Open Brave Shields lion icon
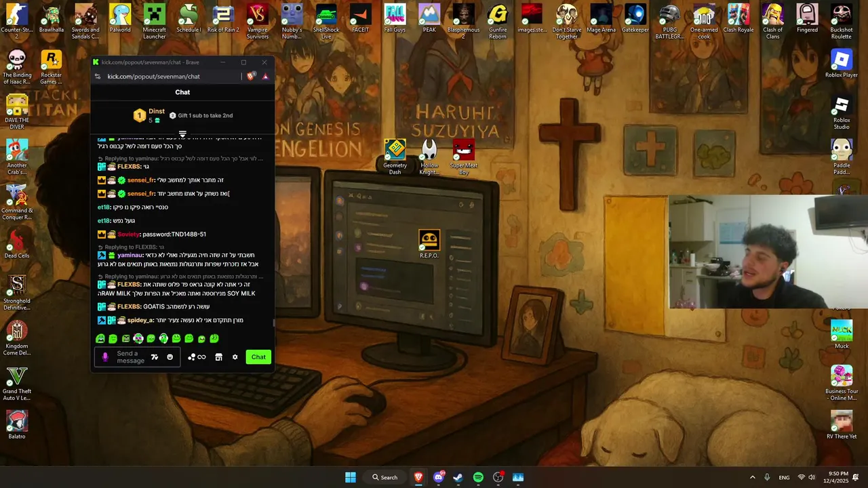Viewport: 868px width, 488px height. (251, 77)
